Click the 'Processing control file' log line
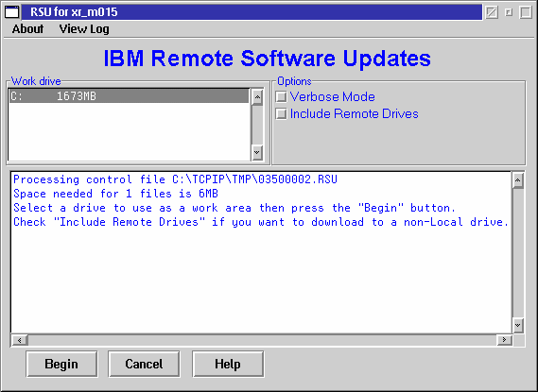This screenshot has height=392, width=538. (x=175, y=179)
